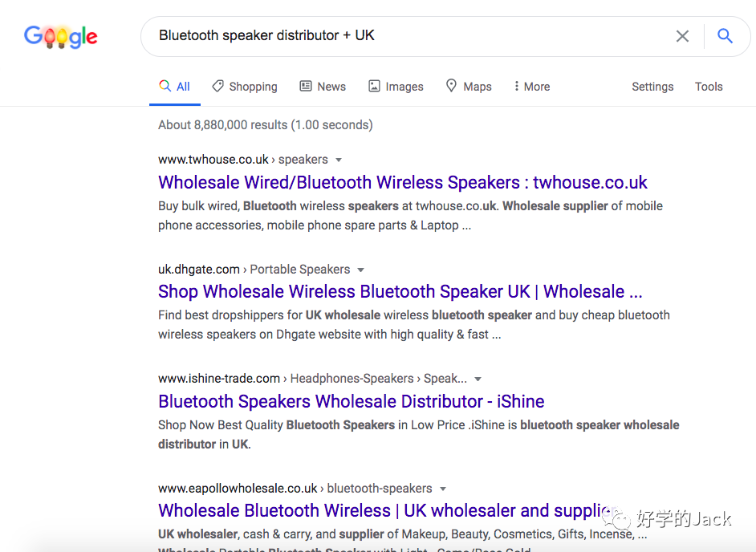Open search Tools
The image size is (756, 552).
709,87
